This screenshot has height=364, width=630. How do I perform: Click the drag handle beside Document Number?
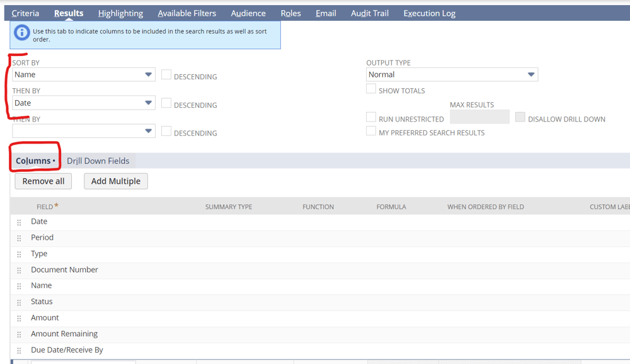(19, 270)
